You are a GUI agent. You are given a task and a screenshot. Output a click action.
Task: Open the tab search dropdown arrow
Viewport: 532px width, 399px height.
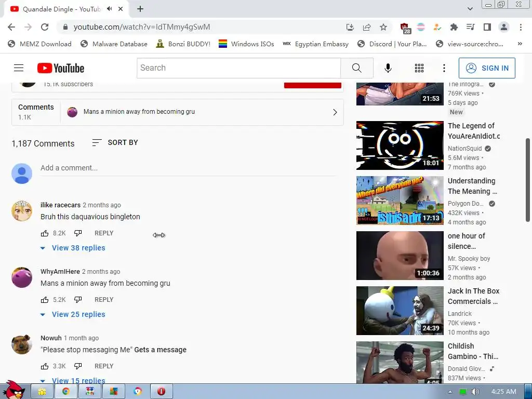coord(470,9)
